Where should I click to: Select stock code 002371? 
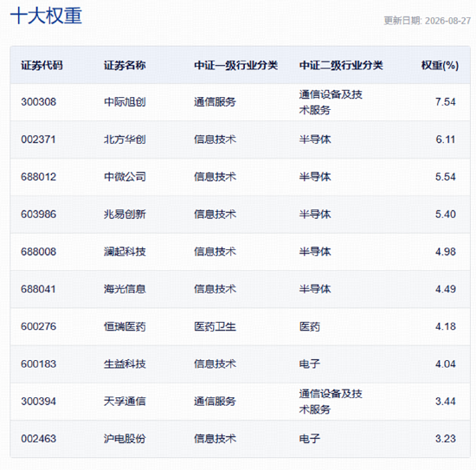point(39,139)
